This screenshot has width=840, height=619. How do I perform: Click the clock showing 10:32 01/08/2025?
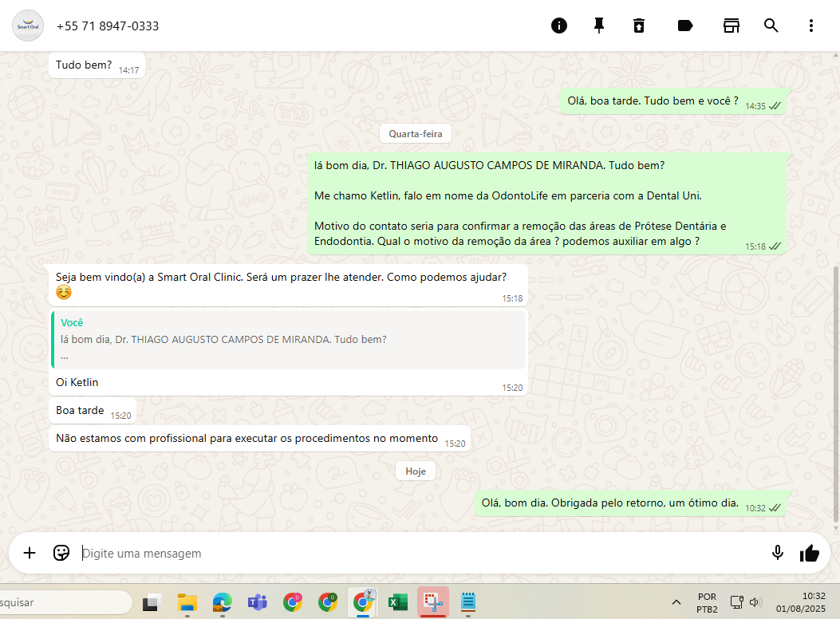click(x=801, y=602)
